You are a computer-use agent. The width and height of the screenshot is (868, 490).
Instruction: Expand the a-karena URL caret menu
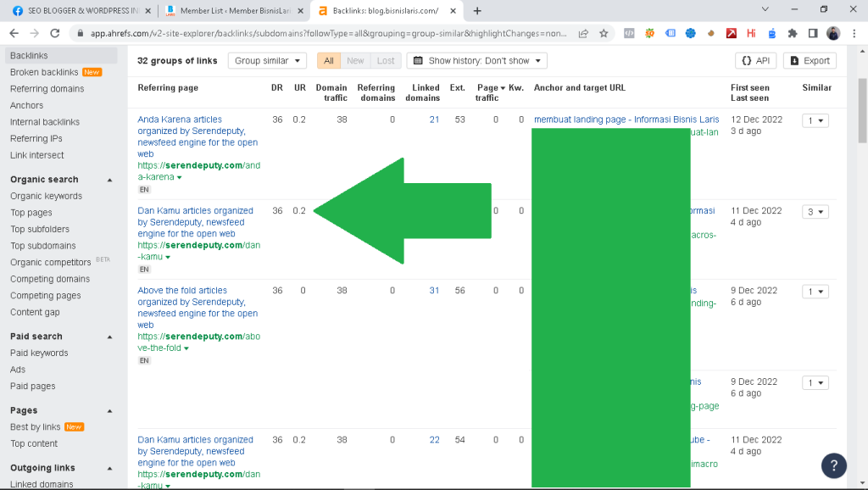click(180, 178)
